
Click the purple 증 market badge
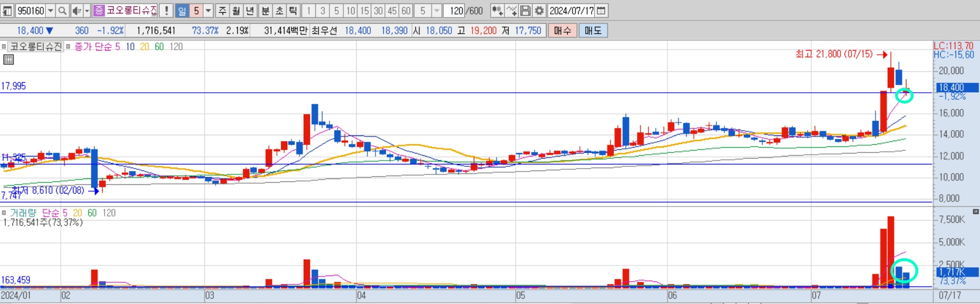99,11
